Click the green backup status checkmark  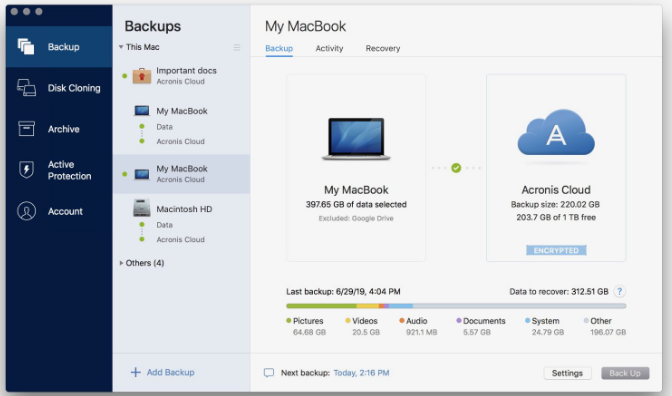coord(456,168)
